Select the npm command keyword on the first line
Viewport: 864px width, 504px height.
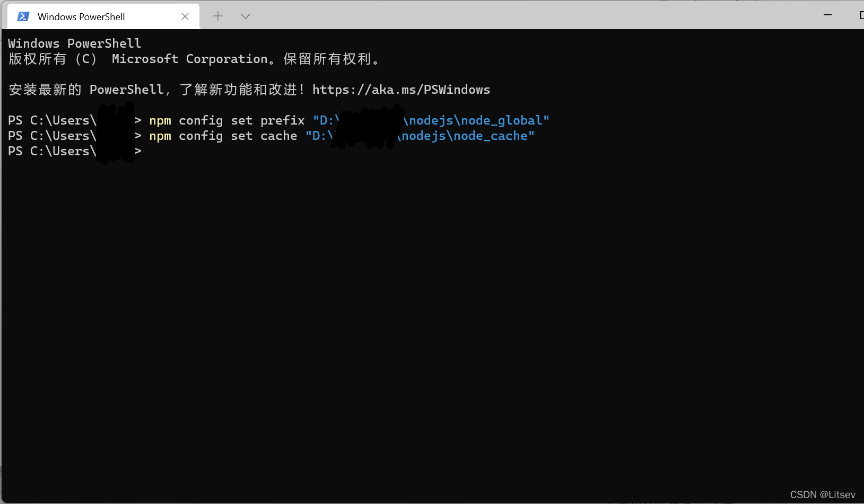[160, 120]
